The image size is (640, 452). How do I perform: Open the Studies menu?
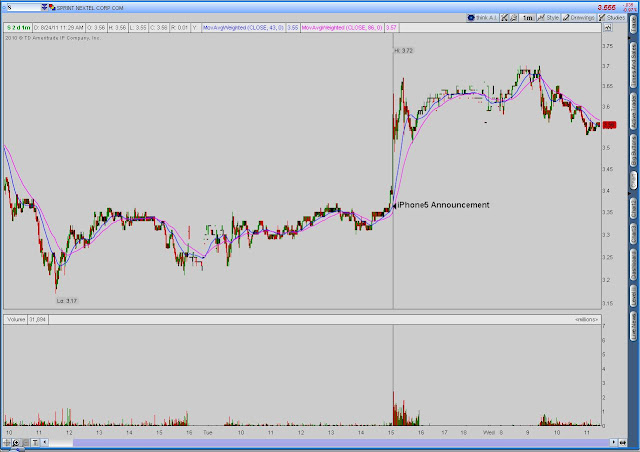612,18
